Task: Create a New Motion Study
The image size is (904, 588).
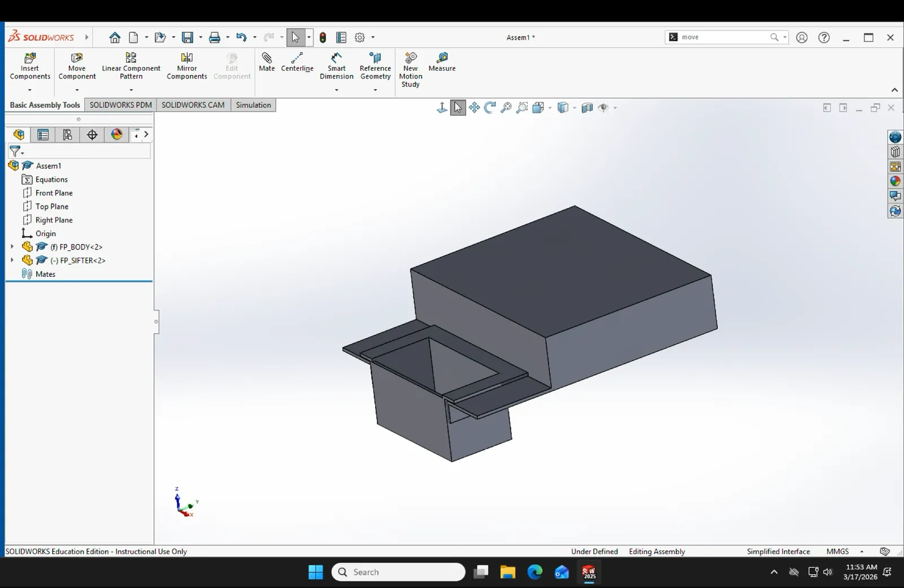Action: coord(411,69)
